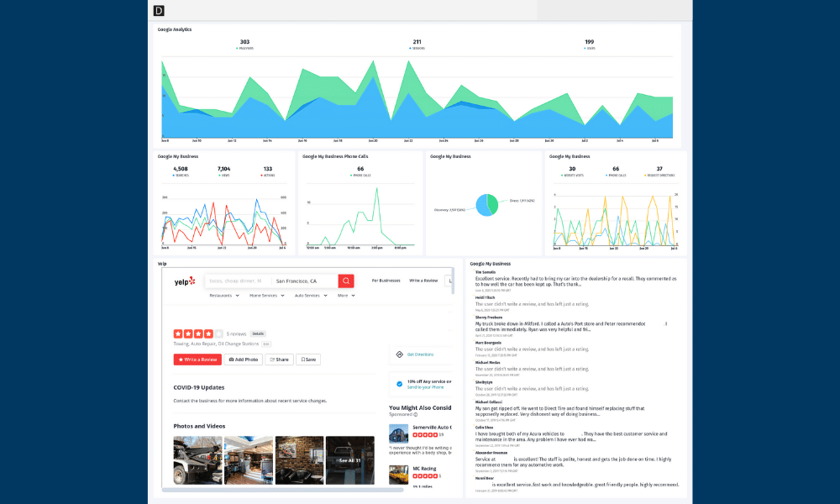Click the Discovery label on the pie chart

[449, 210]
